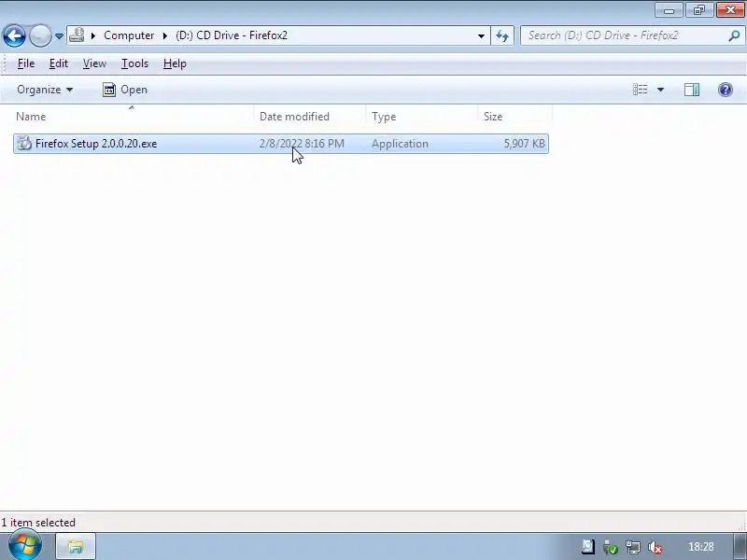Open network tray icon
The height and width of the screenshot is (560, 747).
point(633,548)
